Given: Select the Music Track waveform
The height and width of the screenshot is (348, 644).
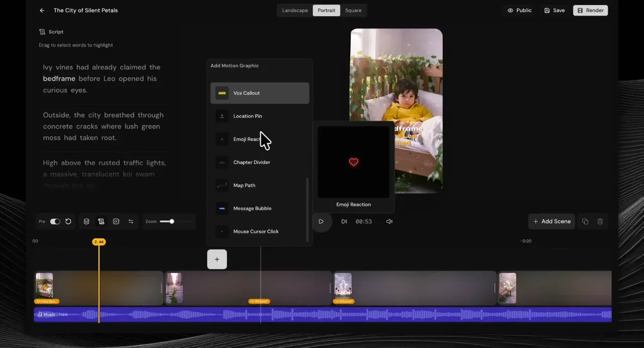Looking at the screenshot, I should pos(323,315).
